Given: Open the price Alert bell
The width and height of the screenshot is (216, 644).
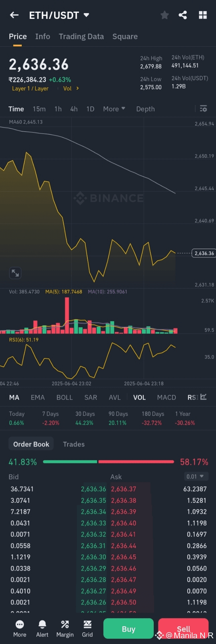Looking at the screenshot, I should (x=42, y=628).
